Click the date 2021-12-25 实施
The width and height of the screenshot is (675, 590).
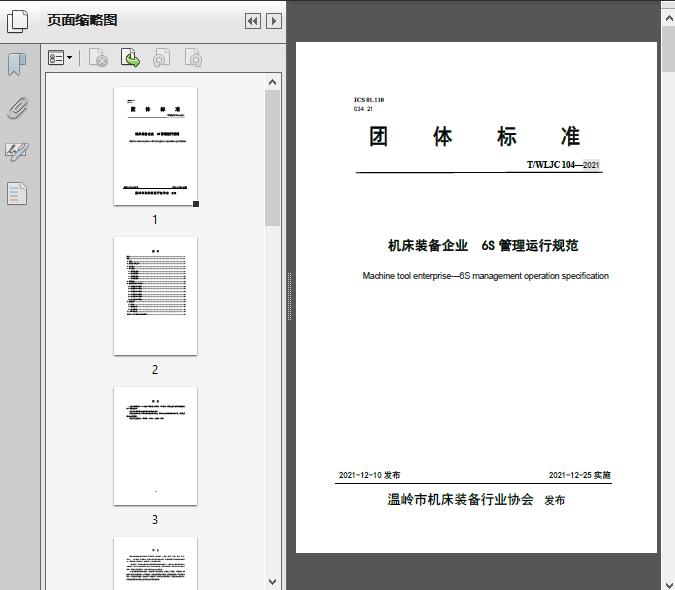[579, 475]
